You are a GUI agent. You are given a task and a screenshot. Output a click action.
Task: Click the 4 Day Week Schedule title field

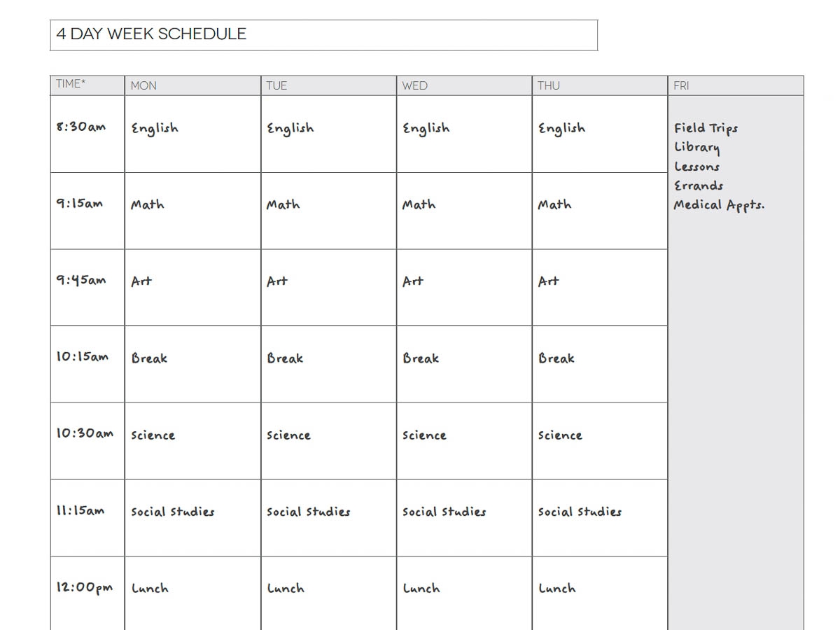[x=323, y=35]
